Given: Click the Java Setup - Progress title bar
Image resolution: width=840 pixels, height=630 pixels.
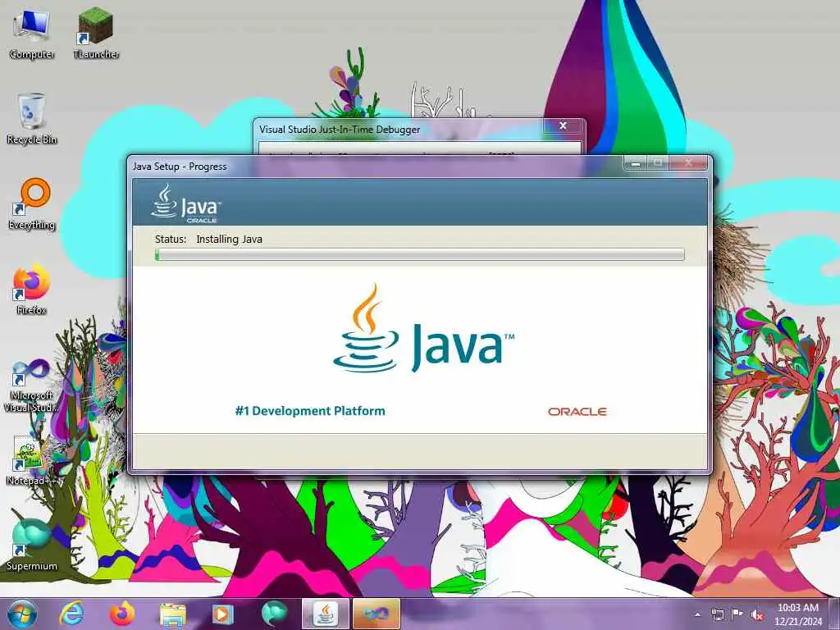Looking at the screenshot, I should pyautogui.click(x=375, y=167).
